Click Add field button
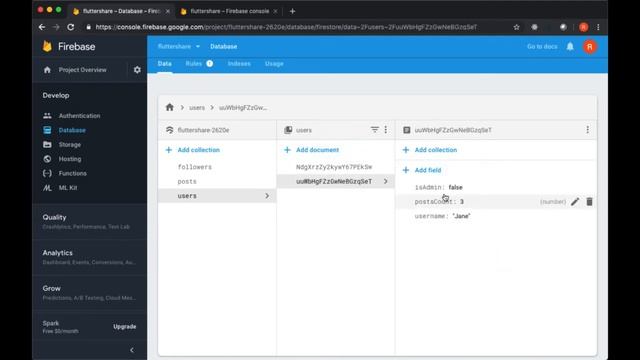The image size is (640, 360). pyautogui.click(x=422, y=170)
